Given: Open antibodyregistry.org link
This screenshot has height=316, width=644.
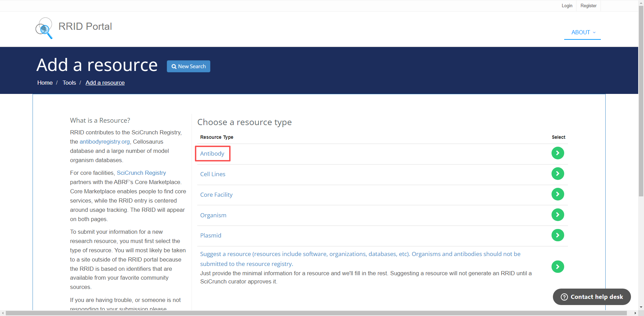Looking at the screenshot, I should [104, 142].
